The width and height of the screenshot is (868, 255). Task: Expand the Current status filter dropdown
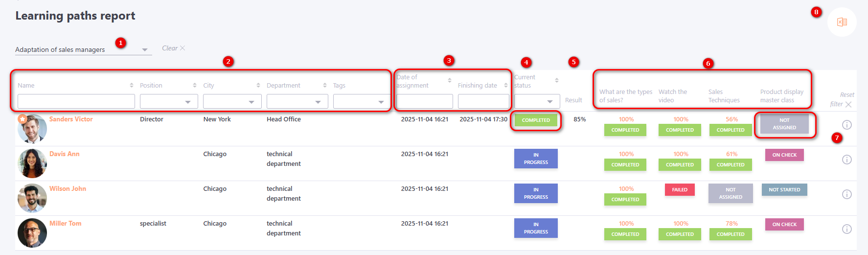coord(537,102)
